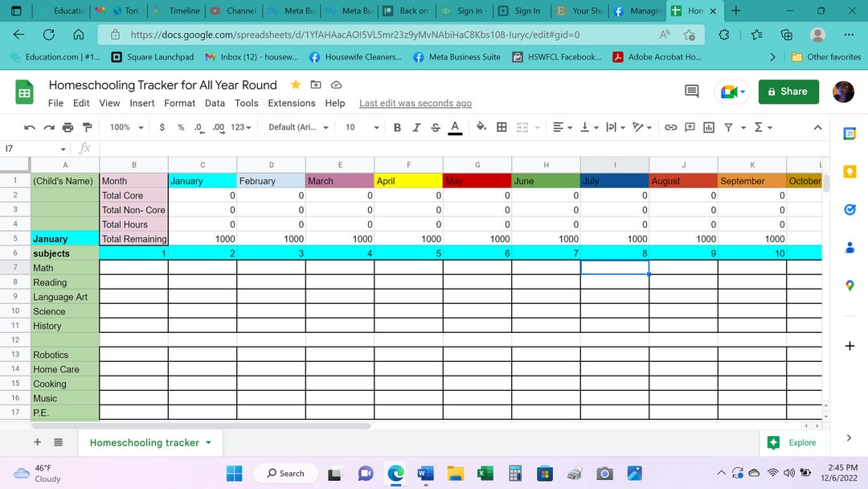Screen dimensions: 868x489
Task: Create a filter with the filter icon
Action: [x=727, y=127]
